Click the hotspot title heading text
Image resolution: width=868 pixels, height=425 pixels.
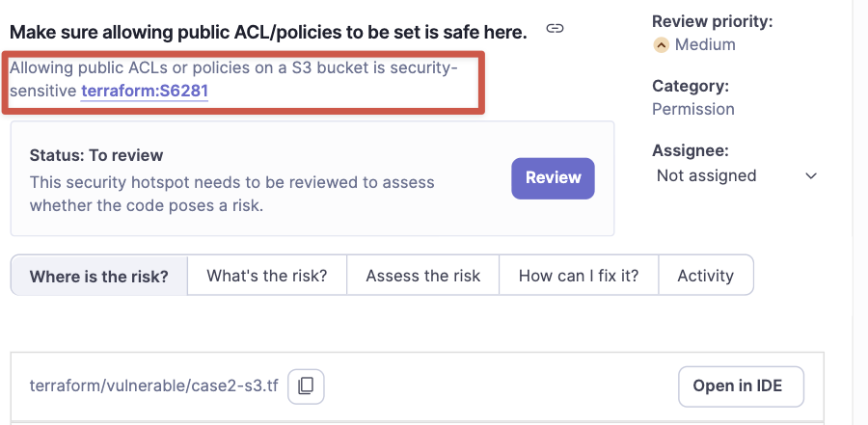coord(268,32)
